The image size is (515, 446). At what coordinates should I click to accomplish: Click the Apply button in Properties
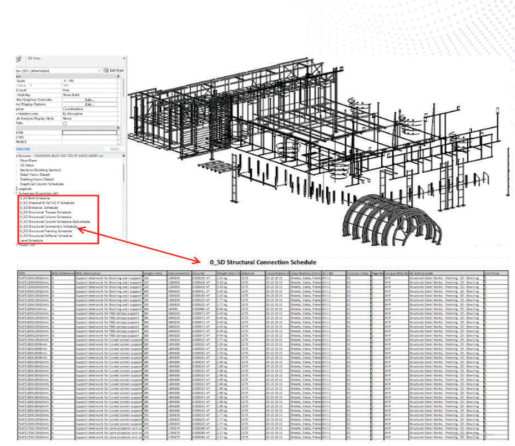pyautogui.click(x=114, y=149)
